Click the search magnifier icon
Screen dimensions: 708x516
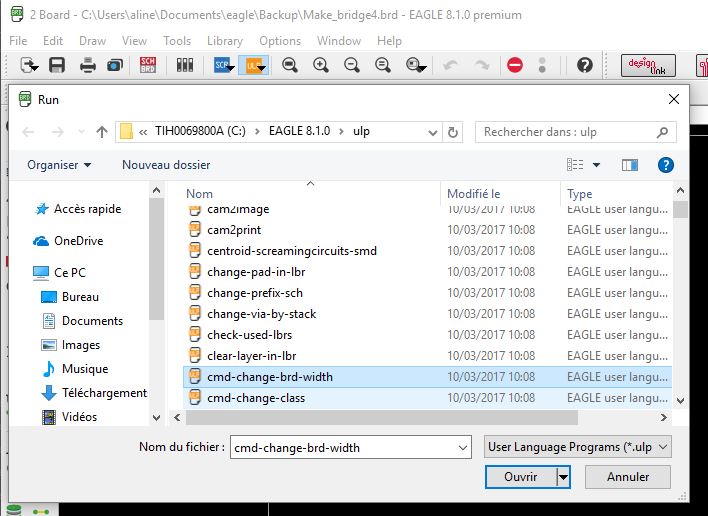(x=662, y=132)
